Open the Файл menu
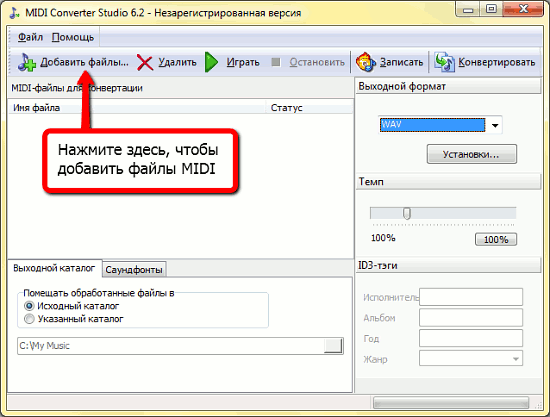 click(x=30, y=37)
